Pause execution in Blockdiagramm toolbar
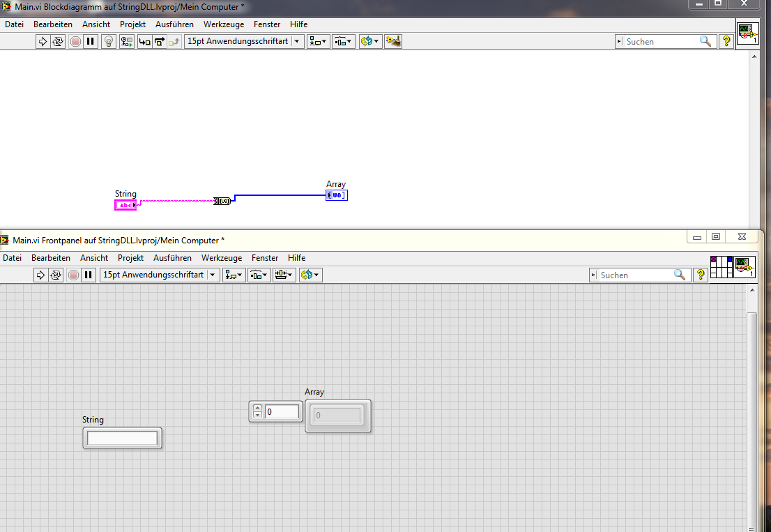 pyautogui.click(x=91, y=41)
